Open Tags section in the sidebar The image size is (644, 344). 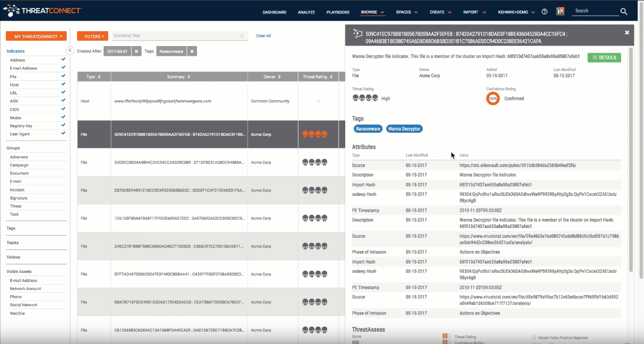point(11,229)
